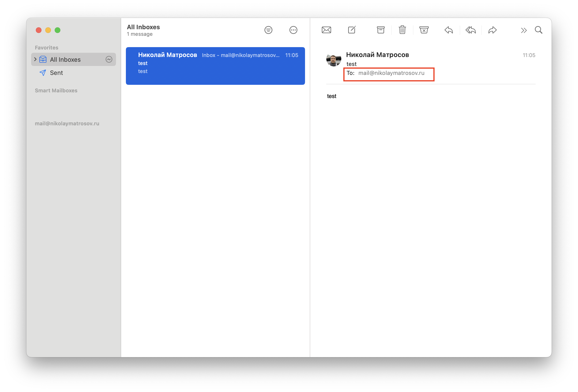Click the sender avatar photo
578x392 pixels.
(x=333, y=60)
